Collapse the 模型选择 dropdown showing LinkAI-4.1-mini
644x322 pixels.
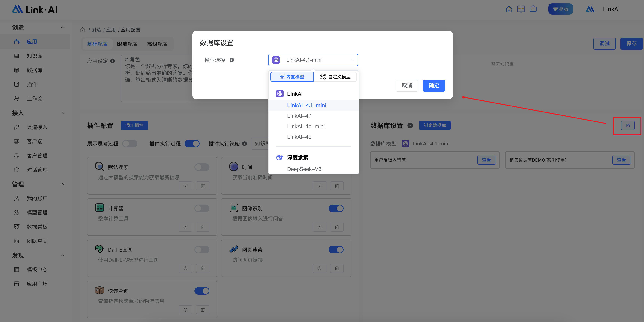313,60
